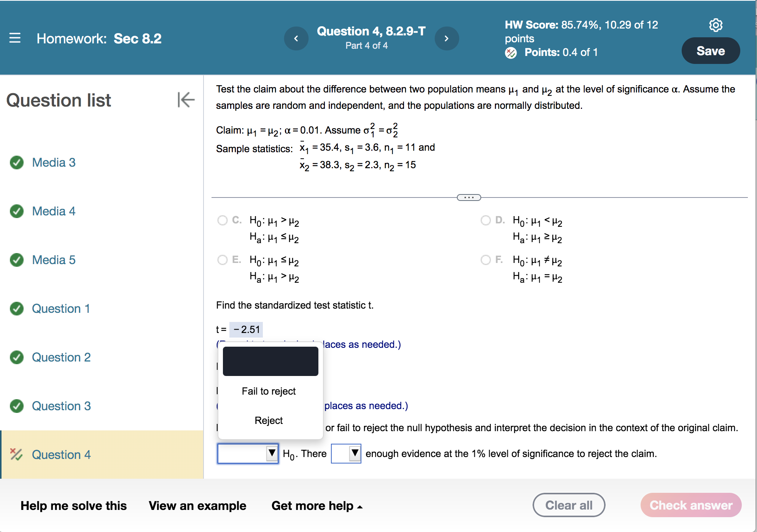Click the partial-score icon beside Question 4
Viewport: 757px width, 532px height.
(x=16, y=454)
